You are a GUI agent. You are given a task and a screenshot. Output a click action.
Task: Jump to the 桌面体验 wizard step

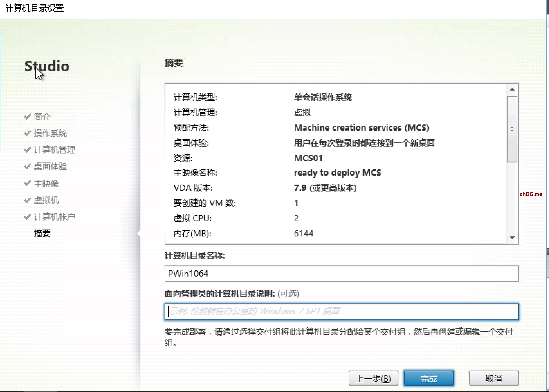[x=50, y=166]
